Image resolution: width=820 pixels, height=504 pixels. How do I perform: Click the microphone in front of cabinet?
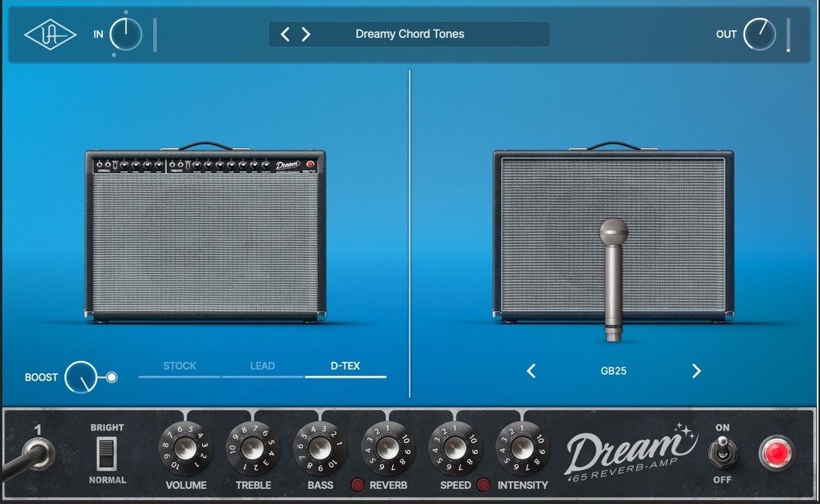pyautogui.click(x=613, y=280)
